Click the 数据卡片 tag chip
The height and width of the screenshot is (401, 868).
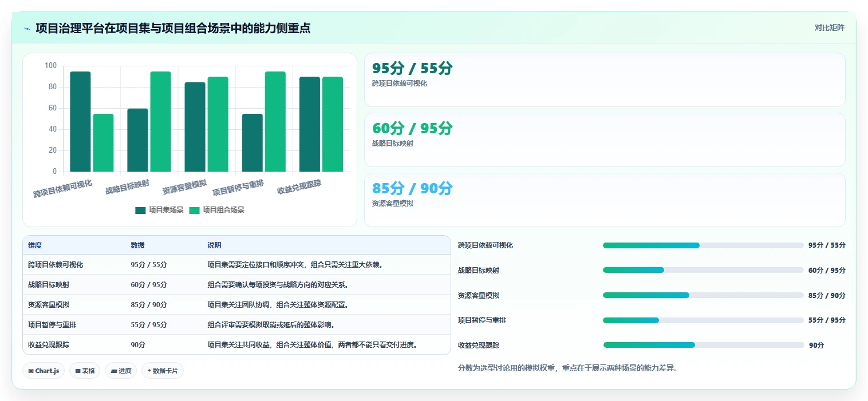(x=163, y=371)
